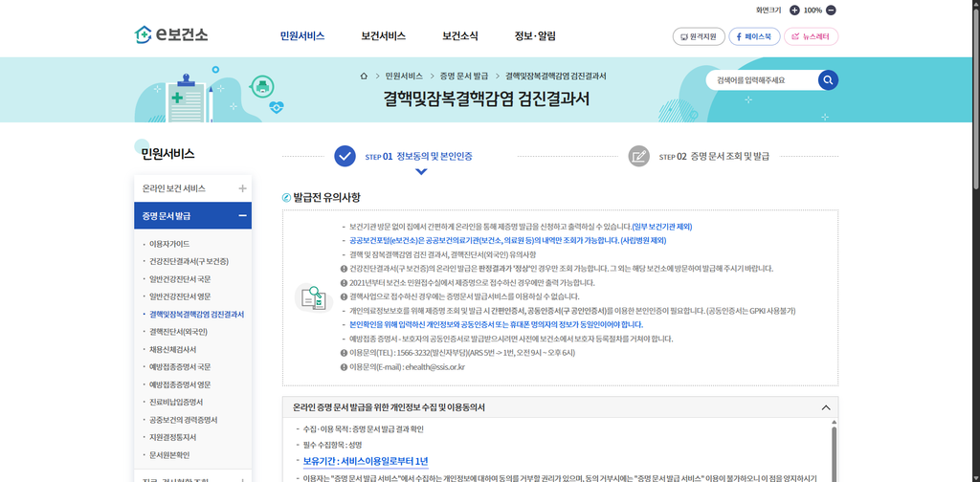This screenshot has width=980, height=482.
Task: Select 결핵및잠복결핵감염 검진결과서 in sidebar
Action: 197,314
